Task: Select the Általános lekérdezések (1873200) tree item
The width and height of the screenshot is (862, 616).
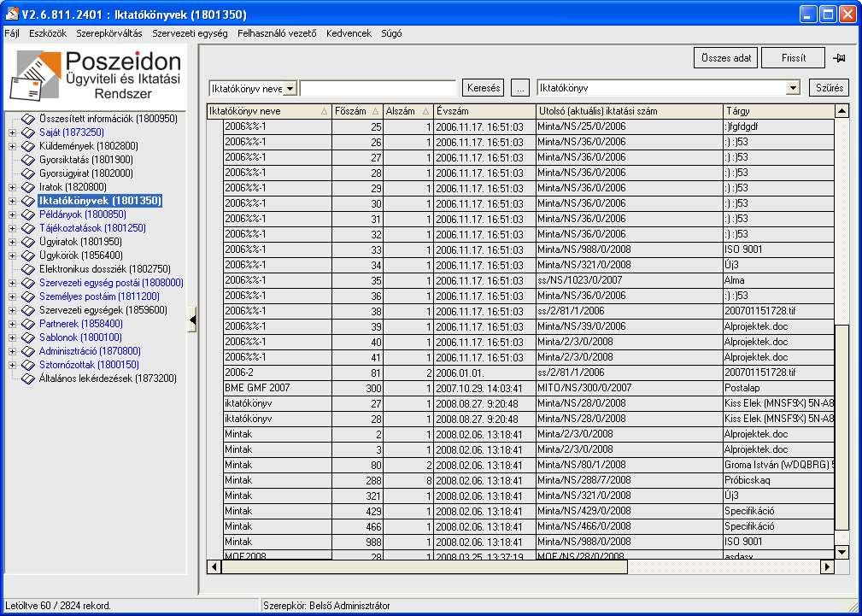Action: (108, 379)
